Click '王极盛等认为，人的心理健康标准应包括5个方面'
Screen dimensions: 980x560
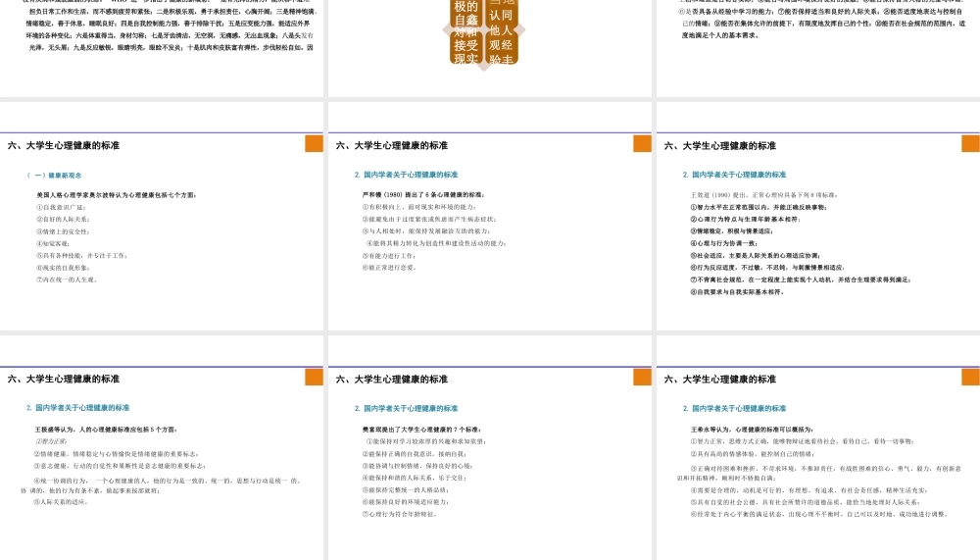(106, 430)
